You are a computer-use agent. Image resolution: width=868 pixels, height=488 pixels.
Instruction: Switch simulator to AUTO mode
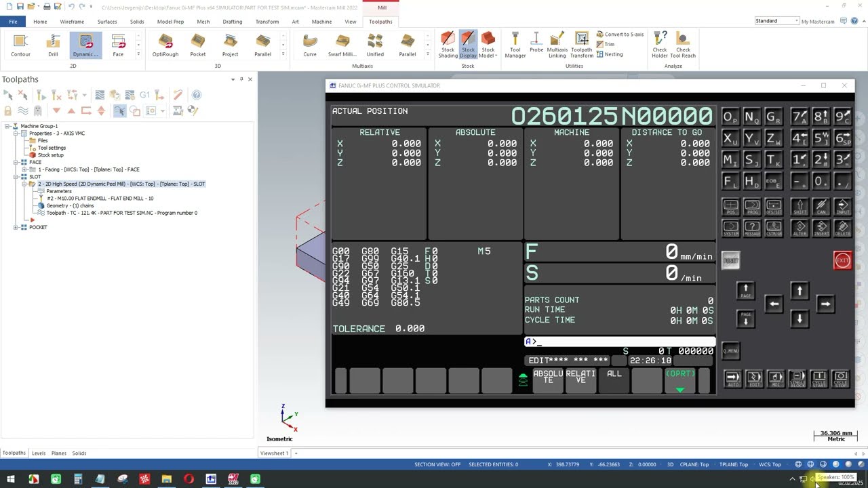pos(733,379)
